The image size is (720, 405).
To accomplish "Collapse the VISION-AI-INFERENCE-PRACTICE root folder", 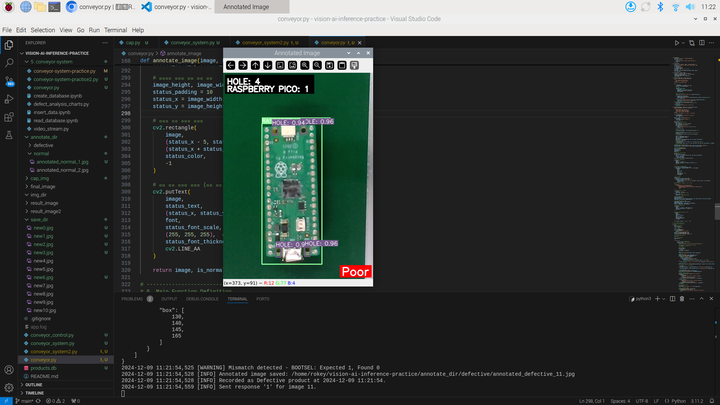I will point(55,53).
